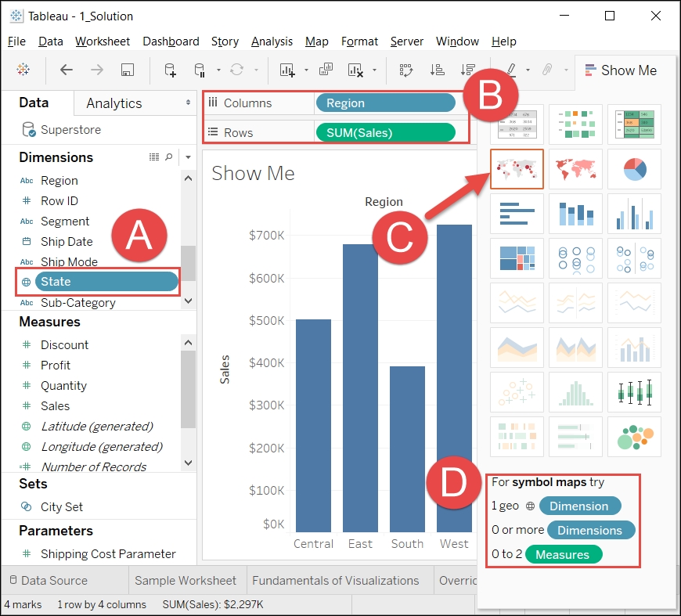The height and width of the screenshot is (616, 681).
Task: Click the undo back arrow in toolbar
Action: pos(66,70)
